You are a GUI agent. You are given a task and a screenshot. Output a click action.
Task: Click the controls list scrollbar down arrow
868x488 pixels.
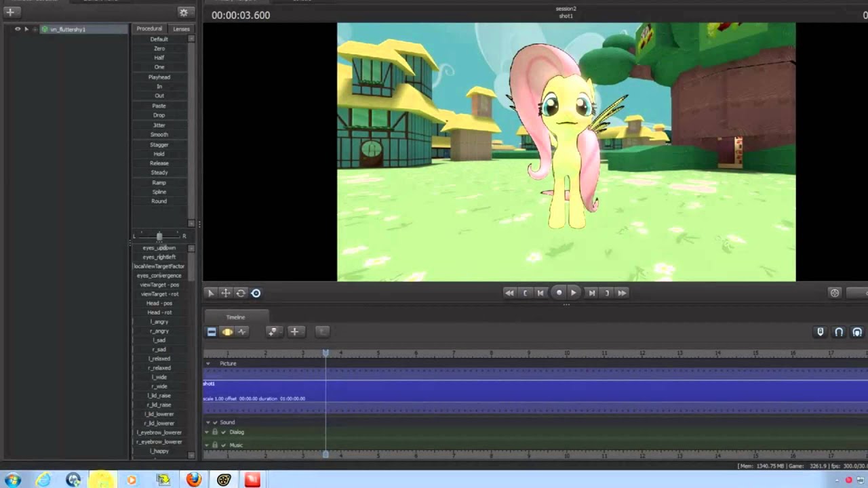[x=191, y=455]
